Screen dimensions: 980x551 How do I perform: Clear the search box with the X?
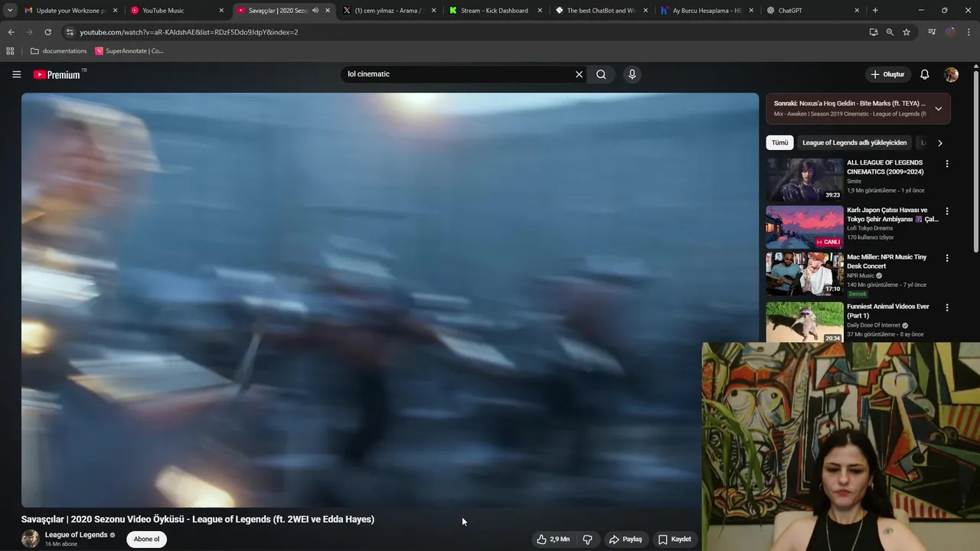pyautogui.click(x=579, y=74)
